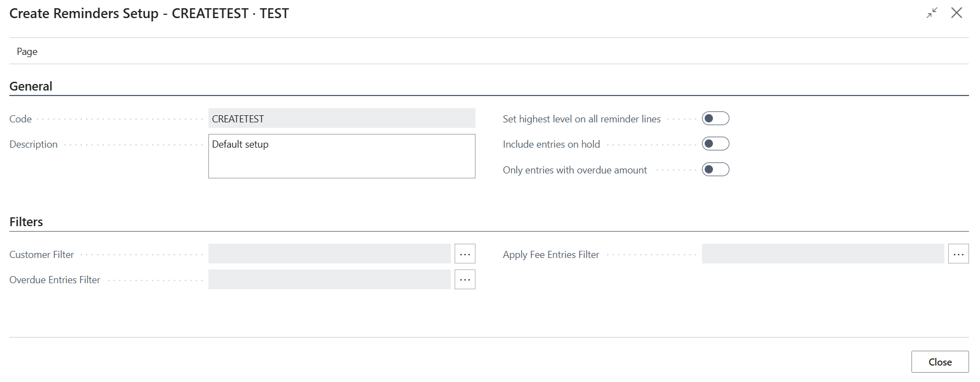This screenshot has width=980, height=382.
Task: Open Overdue Entries Filter ellipsis button
Action: [x=465, y=279]
